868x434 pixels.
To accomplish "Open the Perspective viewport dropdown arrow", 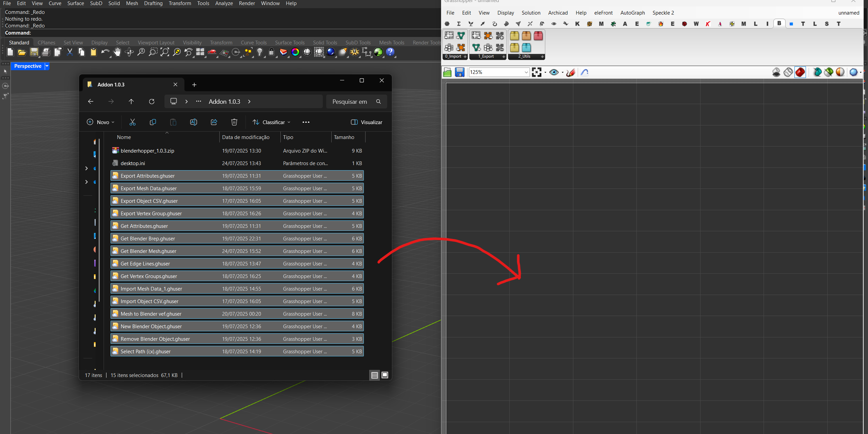I will [x=47, y=66].
